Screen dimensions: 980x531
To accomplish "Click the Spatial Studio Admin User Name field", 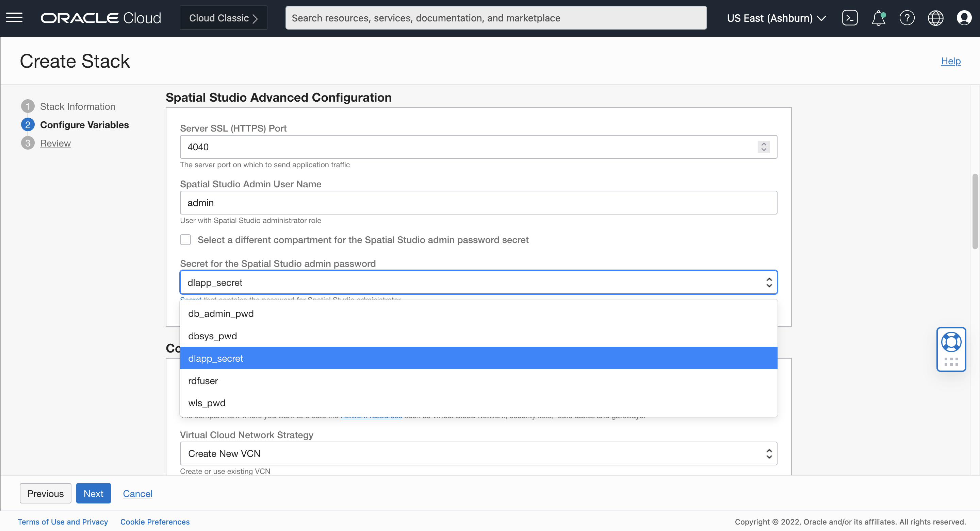I will [478, 203].
